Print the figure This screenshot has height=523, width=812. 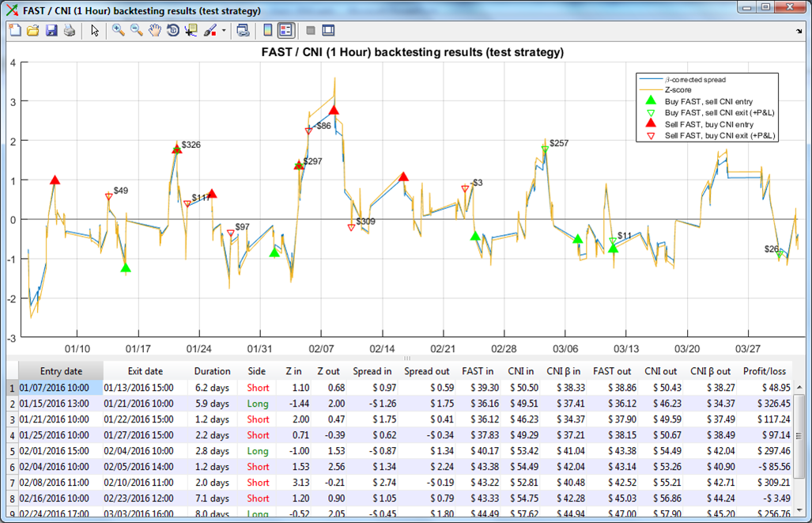pos(70,31)
